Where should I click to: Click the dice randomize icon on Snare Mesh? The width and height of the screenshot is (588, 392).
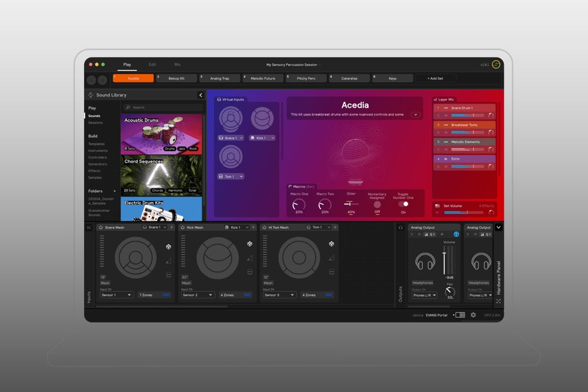point(169,247)
